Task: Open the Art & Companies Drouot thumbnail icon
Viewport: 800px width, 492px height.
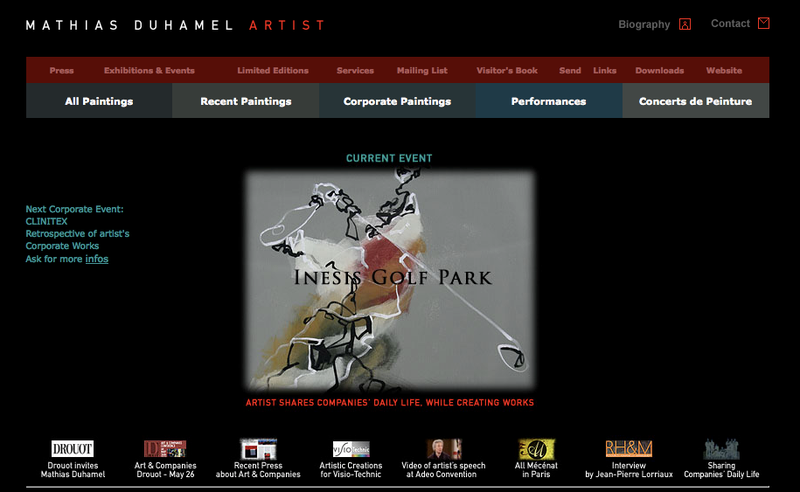Action: coord(165,449)
